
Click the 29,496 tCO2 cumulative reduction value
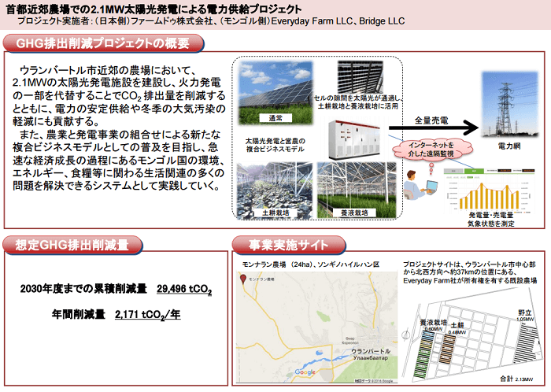click(x=184, y=289)
